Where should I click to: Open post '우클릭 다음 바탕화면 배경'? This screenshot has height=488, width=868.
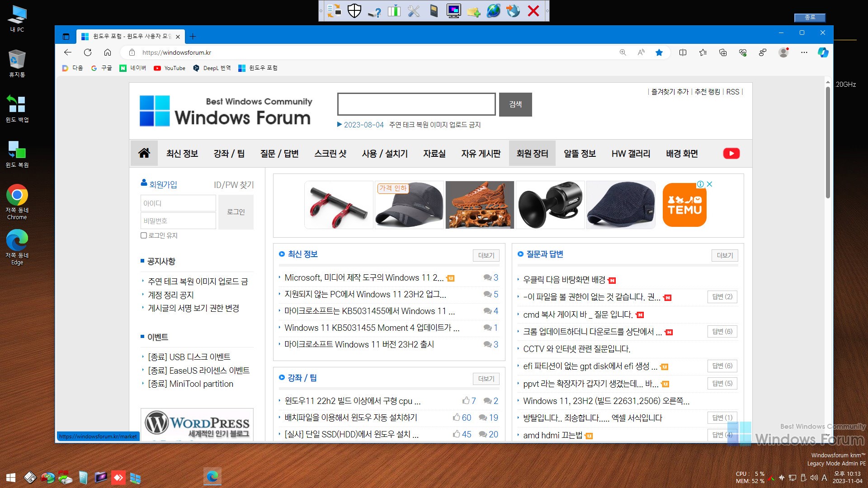(564, 280)
